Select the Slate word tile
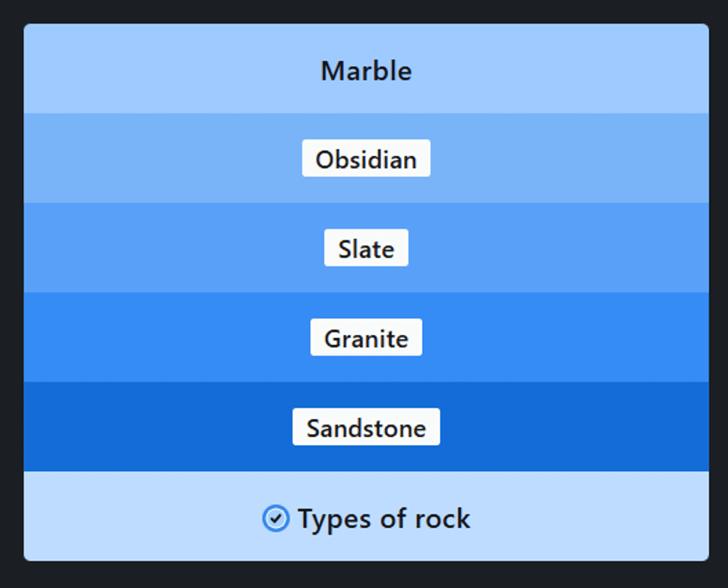The width and height of the screenshot is (728, 588). coord(366,248)
